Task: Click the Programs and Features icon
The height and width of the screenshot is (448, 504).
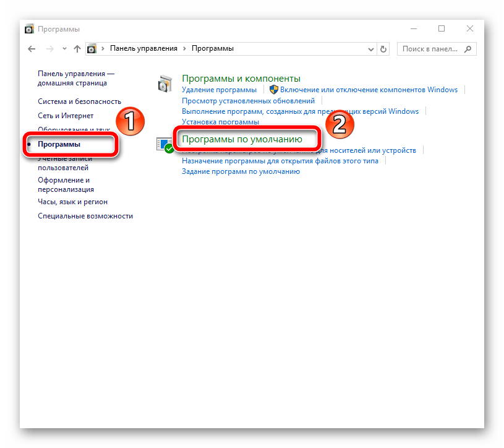Action: tap(165, 84)
